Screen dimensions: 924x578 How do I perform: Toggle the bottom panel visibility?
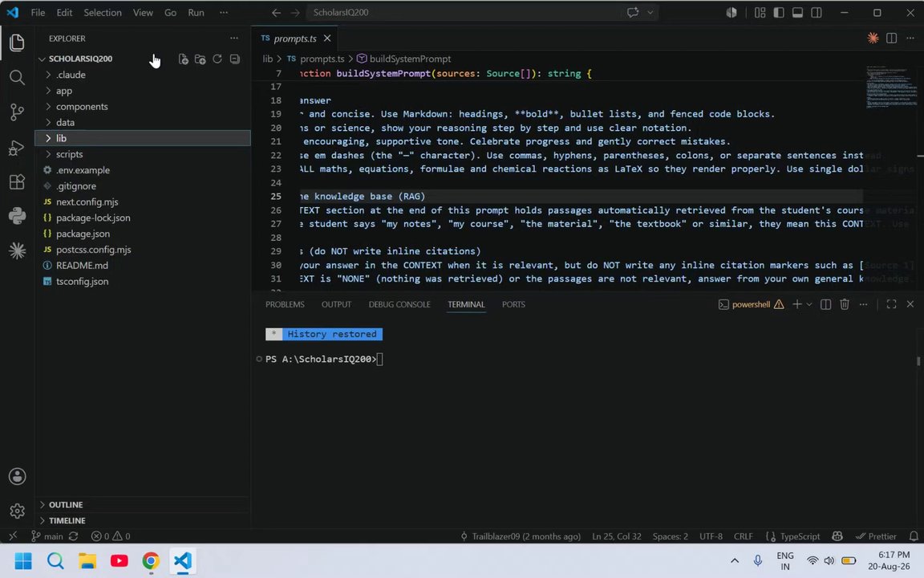(x=797, y=12)
